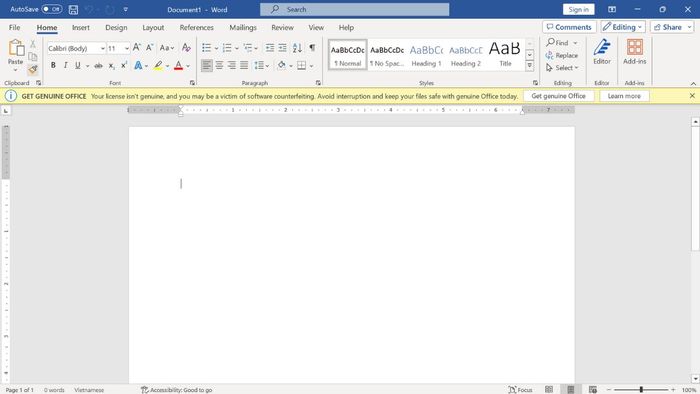This screenshot has height=394, width=700.
Task: Select Align Left
Action: (x=206, y=66)
